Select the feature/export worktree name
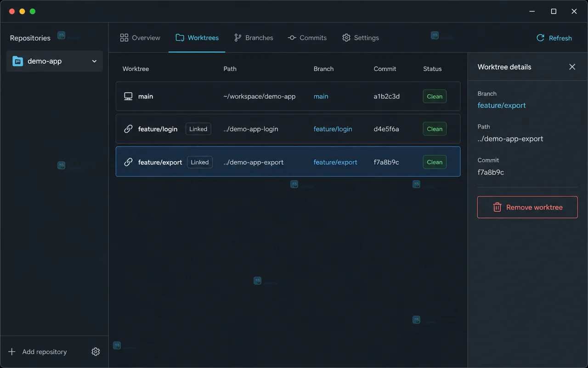Image resolution: width=588 pixels, height=368 pixels. [x=160, y=162]
